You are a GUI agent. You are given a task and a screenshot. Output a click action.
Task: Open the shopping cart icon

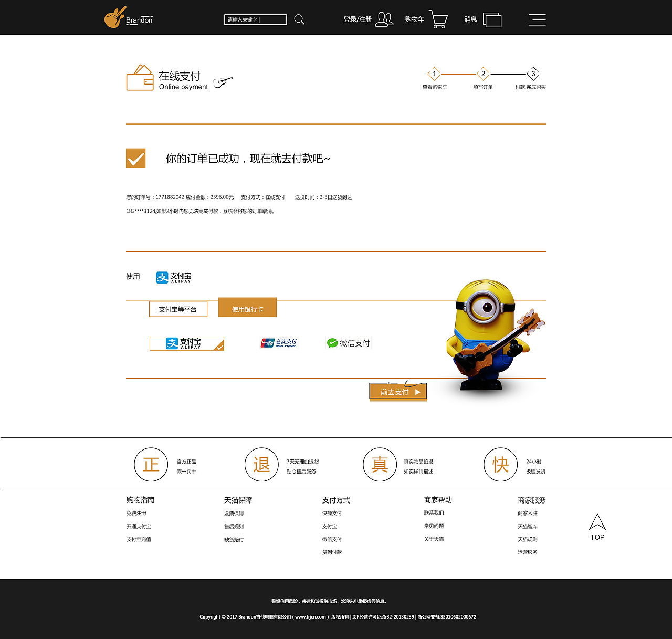(438, 19)
